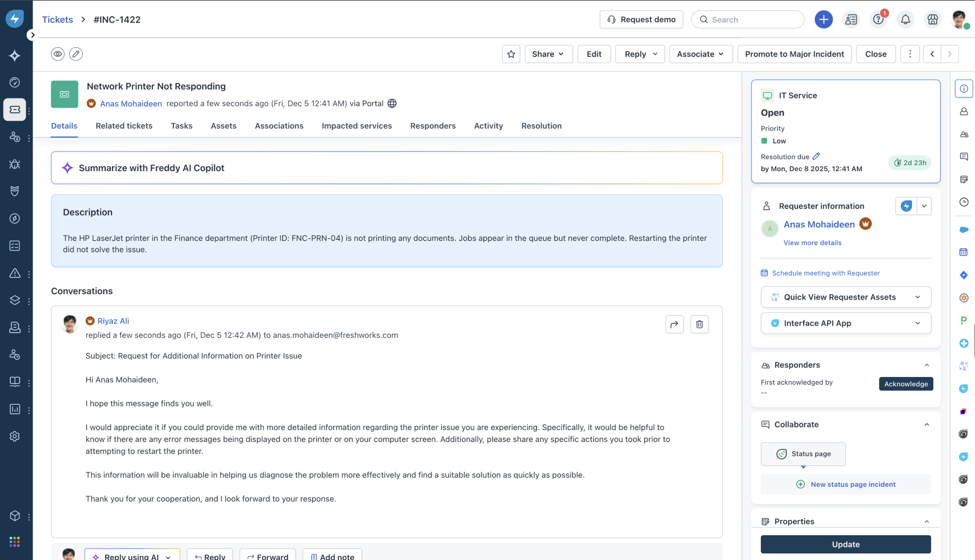This screenshot has height=560, width=975.
Task: Open Riyaz Ali profile link
Action: (x=113, y=321)
